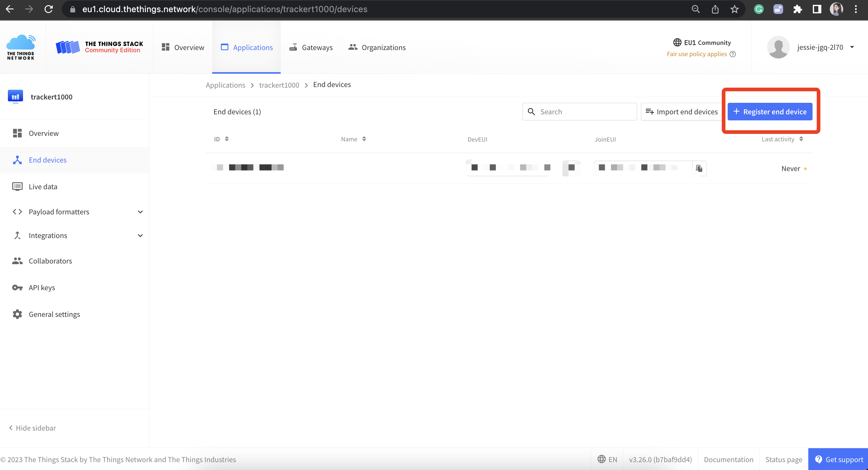868x470 pixels.
Task: Open jessie-jgq-2l70 account dropdown
Action: [820, 47]
